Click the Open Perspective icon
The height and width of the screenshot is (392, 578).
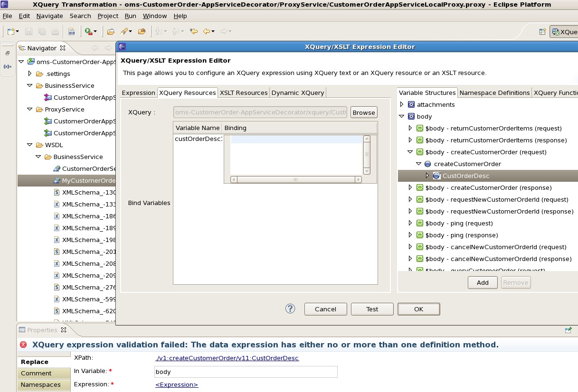click(x=542, y=32)
